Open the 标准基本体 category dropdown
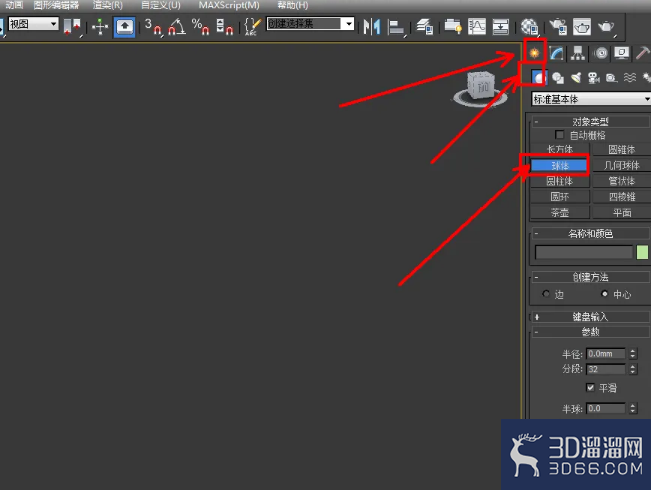651x490 pixels. (x=591, y=99)
